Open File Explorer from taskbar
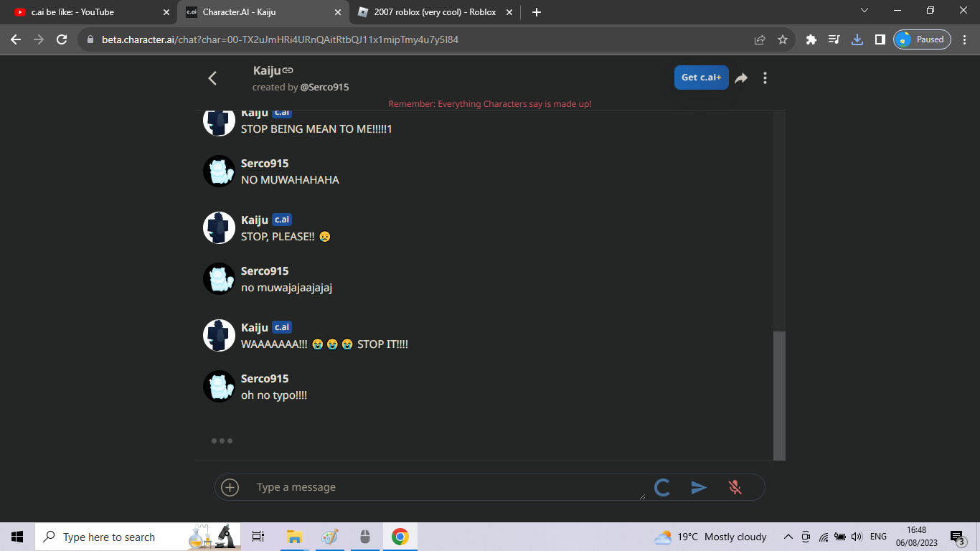980x551 pixels. point(294,537)
